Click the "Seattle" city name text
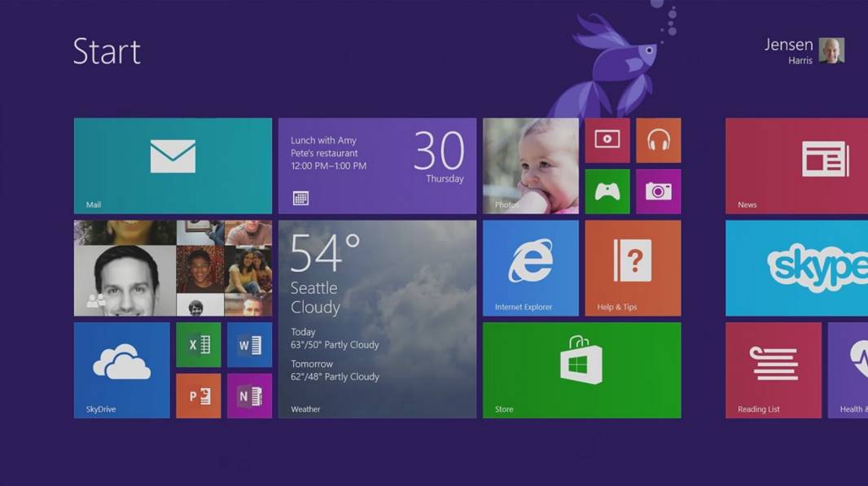This screenshot has width=868, height=486. 313,288
